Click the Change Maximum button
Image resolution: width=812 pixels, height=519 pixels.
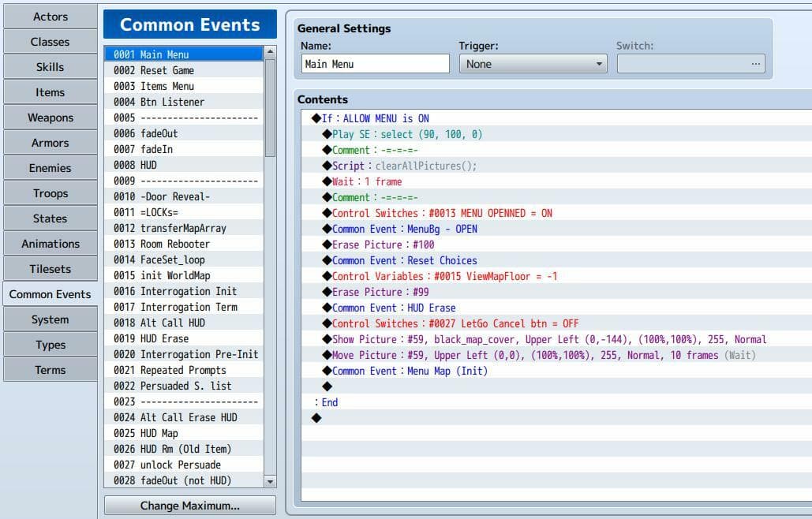pyautogui.click(x=190, y=506)
